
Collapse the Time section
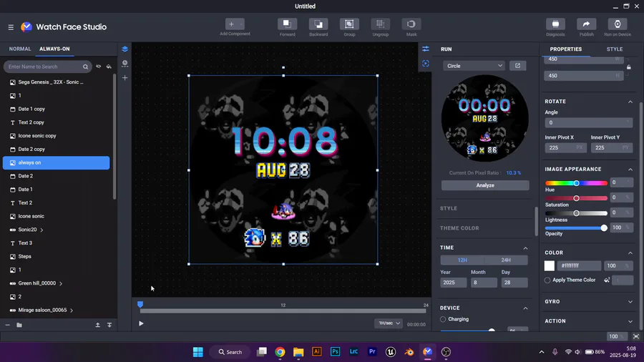[x=525, y=248]
